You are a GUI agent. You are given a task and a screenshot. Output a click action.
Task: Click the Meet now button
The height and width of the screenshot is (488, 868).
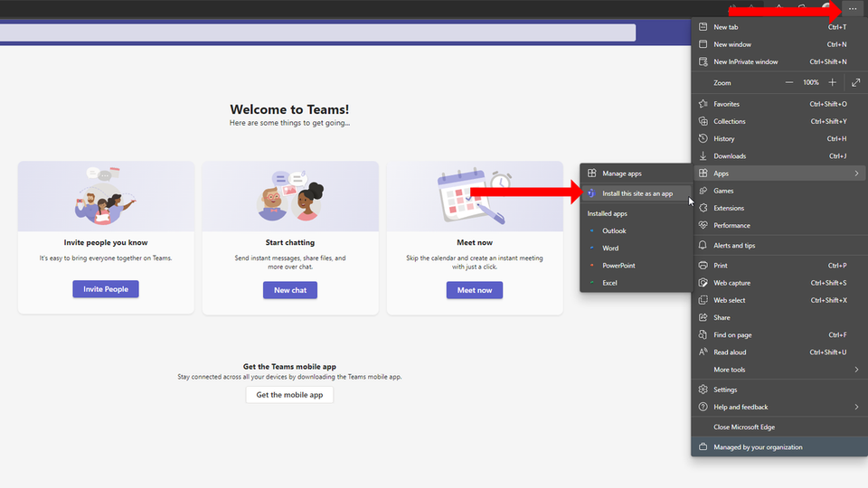[x=475, y=290]
